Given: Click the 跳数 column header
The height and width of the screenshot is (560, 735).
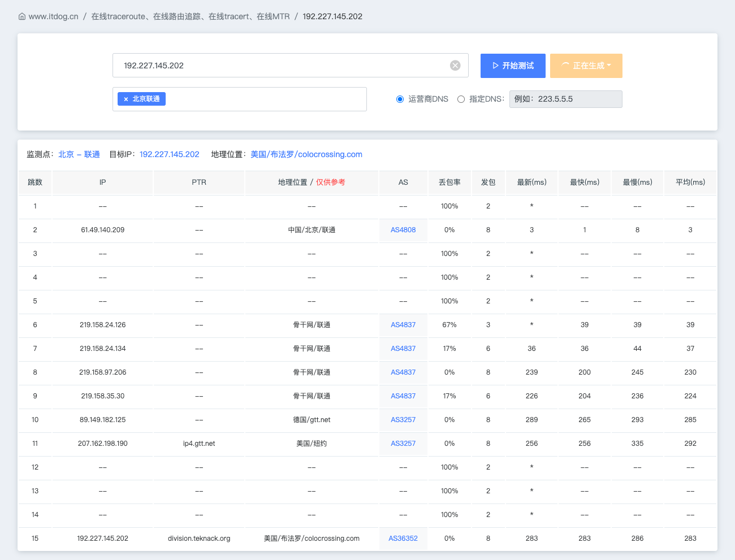Looking at the screenshot, I should [35, 183].
